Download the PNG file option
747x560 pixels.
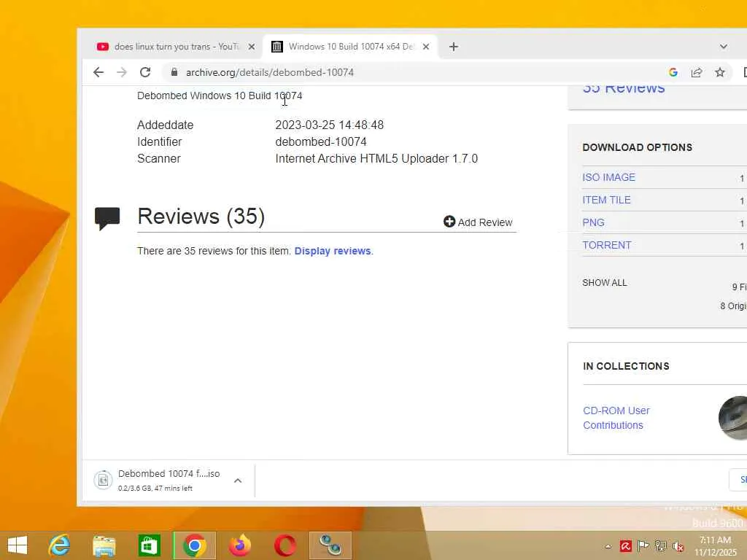point(593,222)
